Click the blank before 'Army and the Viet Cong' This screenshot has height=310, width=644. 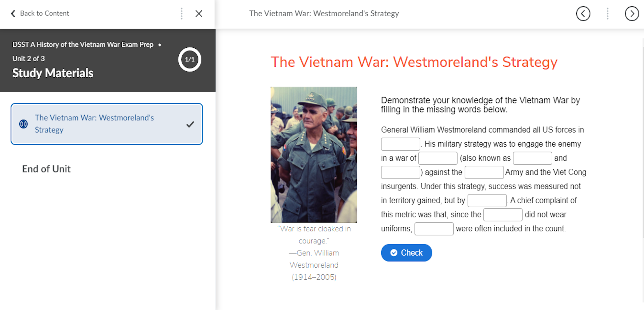(484, 172)
